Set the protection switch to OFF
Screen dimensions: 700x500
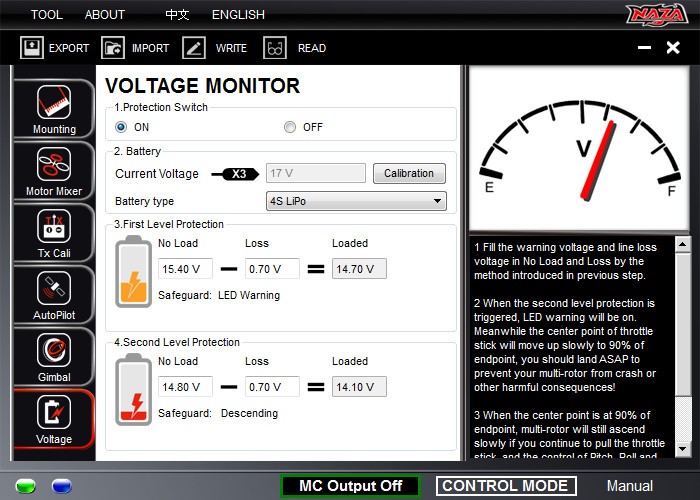click(290, 127)
